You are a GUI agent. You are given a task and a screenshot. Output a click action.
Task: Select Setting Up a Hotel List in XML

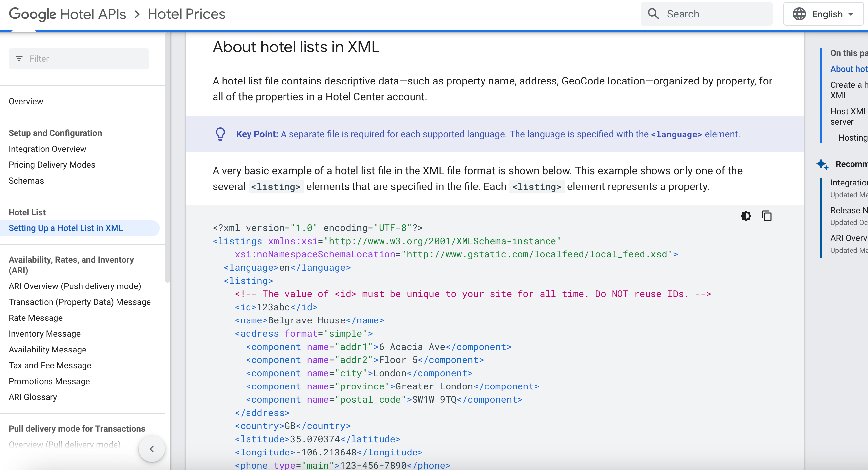coord(80,228)
